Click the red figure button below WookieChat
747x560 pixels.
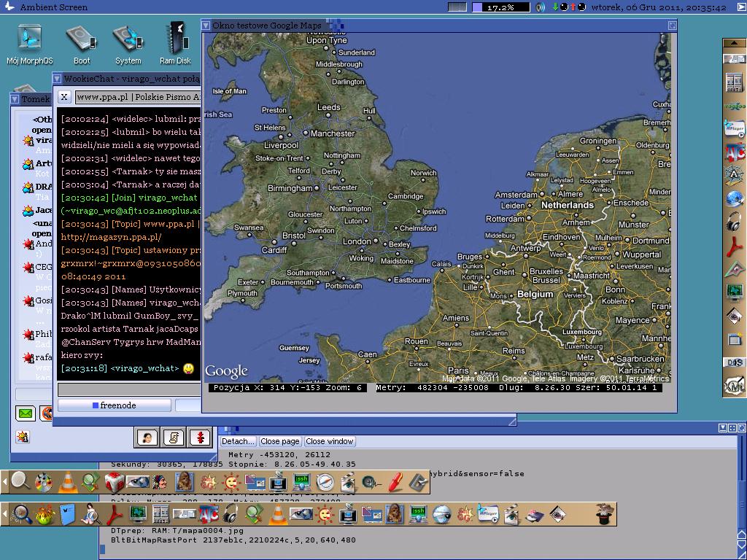click(200, 437)
